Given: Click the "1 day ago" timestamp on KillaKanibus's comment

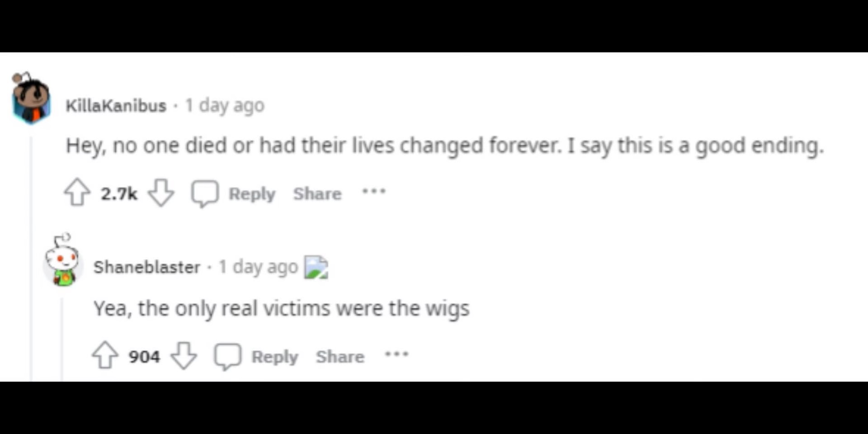Looking at the screenshot, I should click(225, 105).
